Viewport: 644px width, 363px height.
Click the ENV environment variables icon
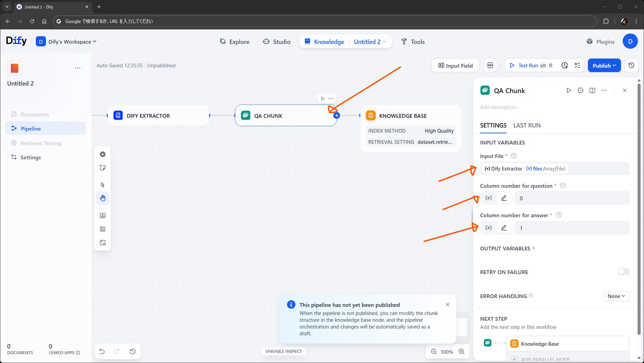(490, 65)
